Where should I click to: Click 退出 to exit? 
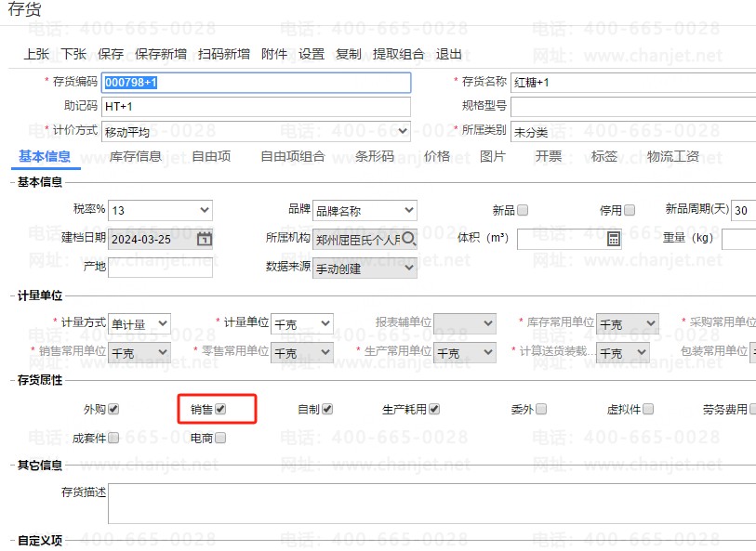[x=448, y=54]
